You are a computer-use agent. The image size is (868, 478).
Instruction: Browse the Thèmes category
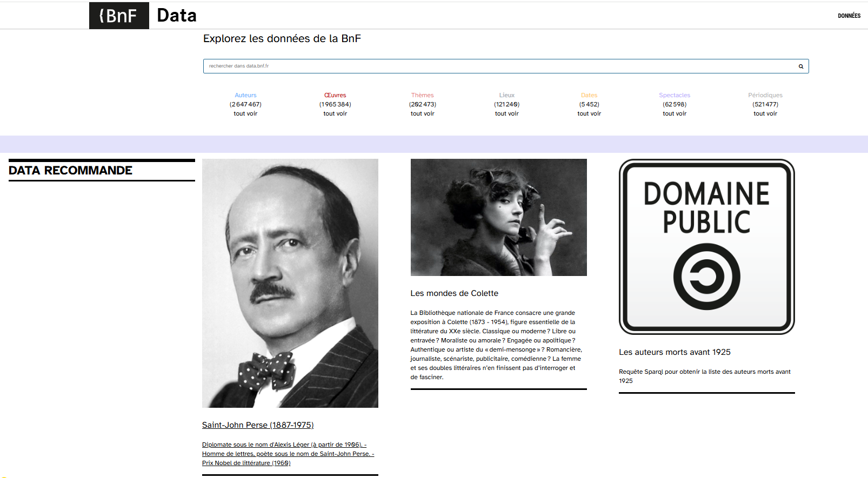click(422, 95)
